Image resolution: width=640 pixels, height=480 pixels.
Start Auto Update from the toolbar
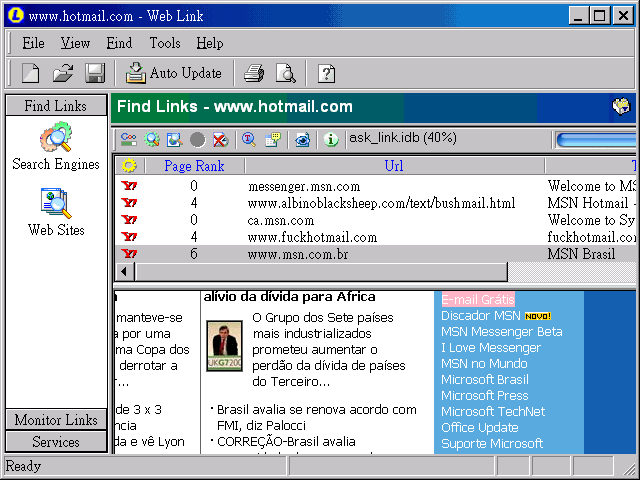pyautogui.click(x=173, y=73)
